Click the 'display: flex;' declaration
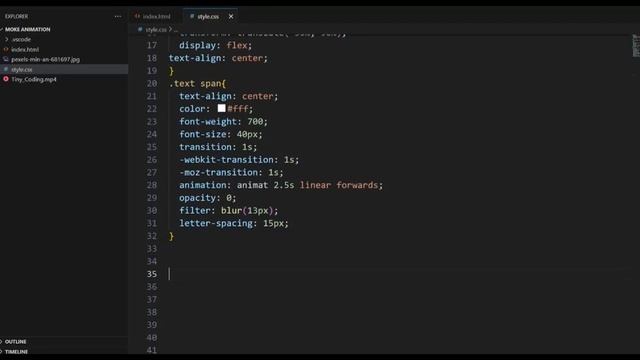 coord(216,45)
